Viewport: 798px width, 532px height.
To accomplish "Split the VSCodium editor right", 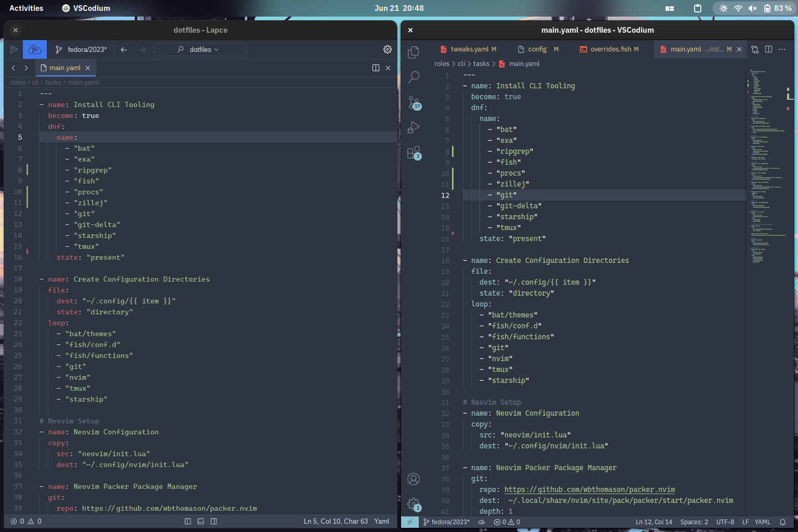I will (768, 49).
